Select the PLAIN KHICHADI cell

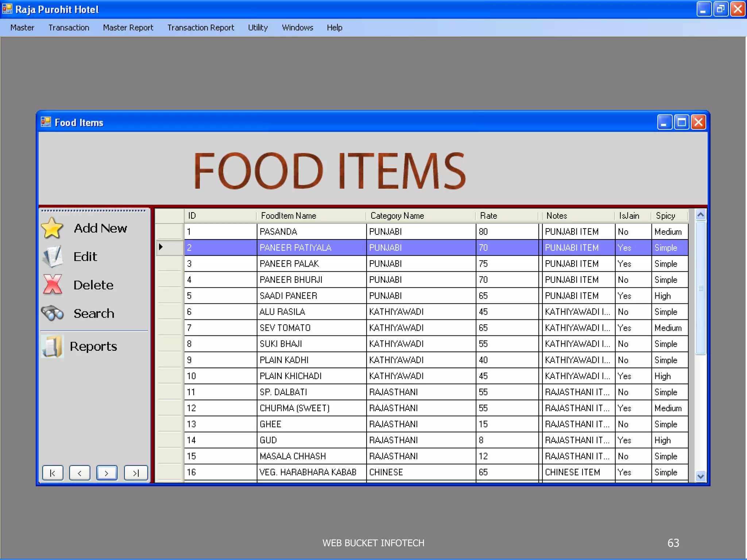click(311, 376)
